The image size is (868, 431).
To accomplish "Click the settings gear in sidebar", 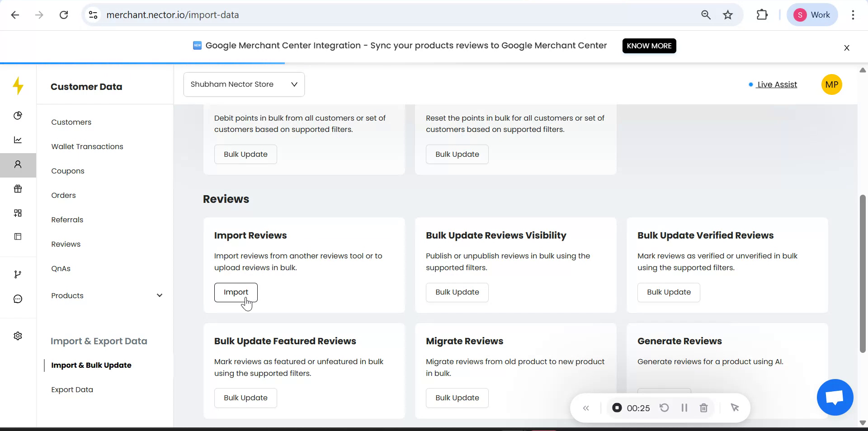I will click(18, 336).
